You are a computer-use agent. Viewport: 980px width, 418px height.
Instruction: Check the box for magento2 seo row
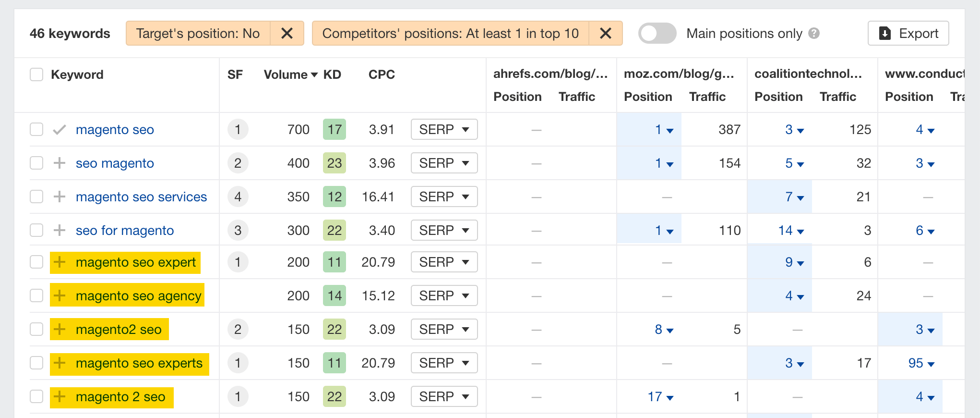point(36,329)
